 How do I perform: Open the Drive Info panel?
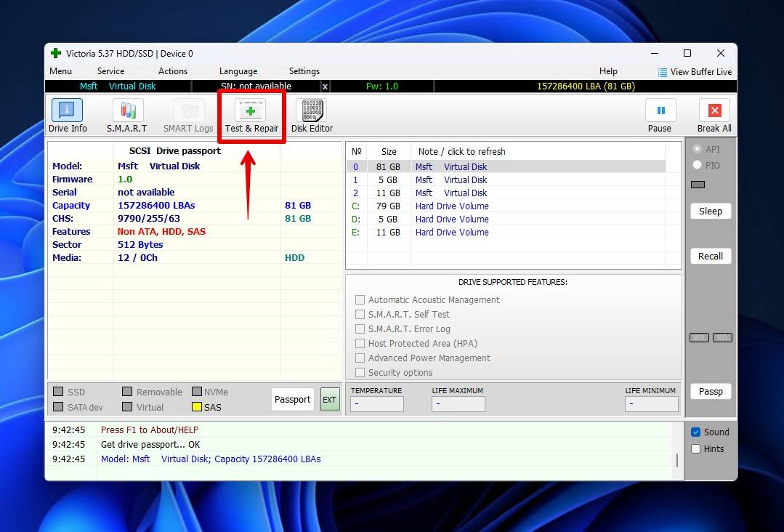click(67, 111)
